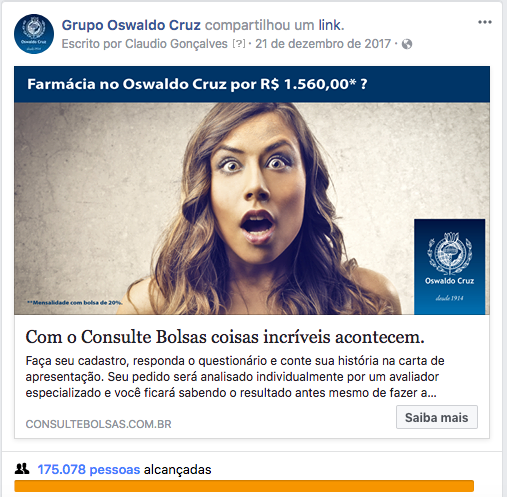Click the Saiba mais button
Screen dimensions: 507x497
point(437,417)
